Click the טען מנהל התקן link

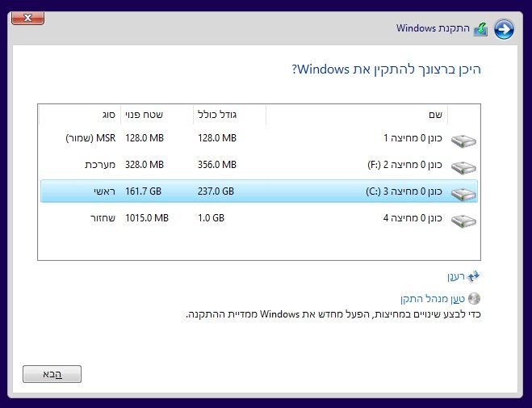[433, 299]
